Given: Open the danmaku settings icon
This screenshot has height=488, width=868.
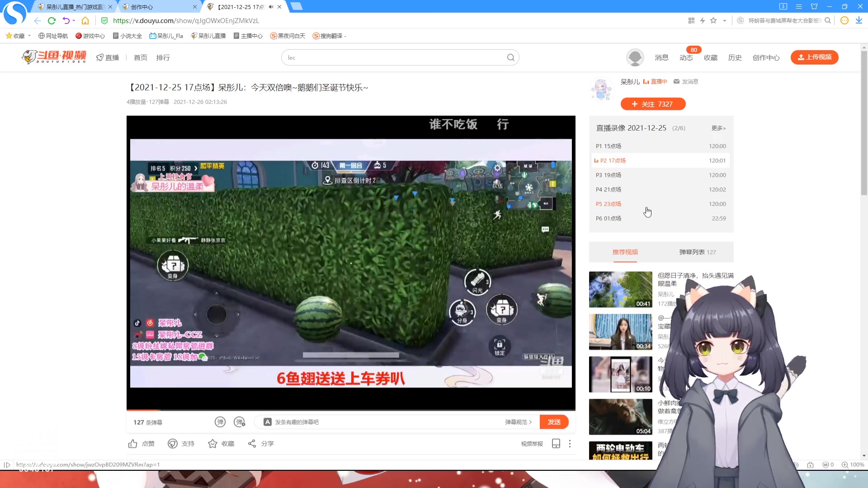Looking at the screenshot, I should (x=239, y=422).
